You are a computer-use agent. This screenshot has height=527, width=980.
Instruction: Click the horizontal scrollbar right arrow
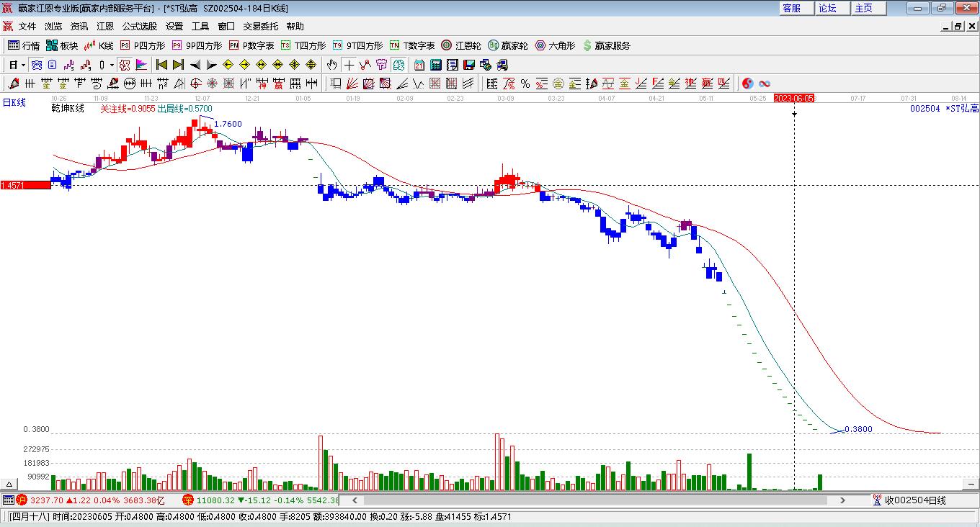(x=842, y=500)
